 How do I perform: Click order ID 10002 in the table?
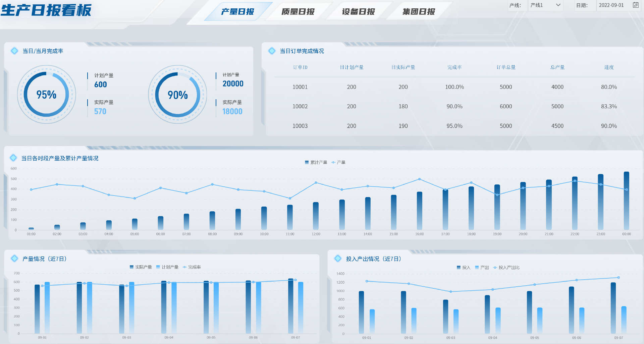click(x=300, y=106)
